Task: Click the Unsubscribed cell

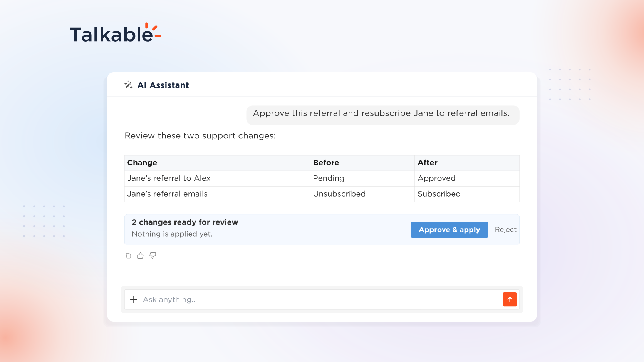Action: tap(362, 194)
